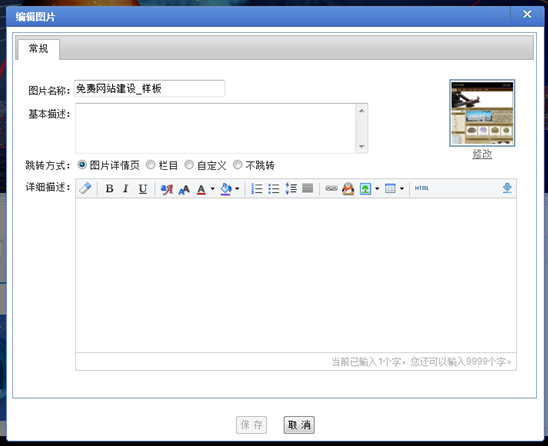Expand the insert table dropdown arrow

pyautogui.click(x=402, y=189)
